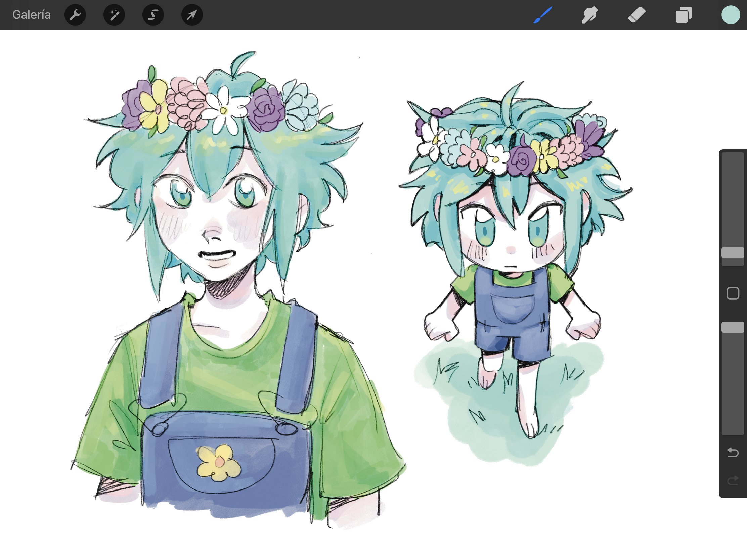The image size is (747, 560).
Task: Select the Smudge tool
Action: click(x=589, y=15)
